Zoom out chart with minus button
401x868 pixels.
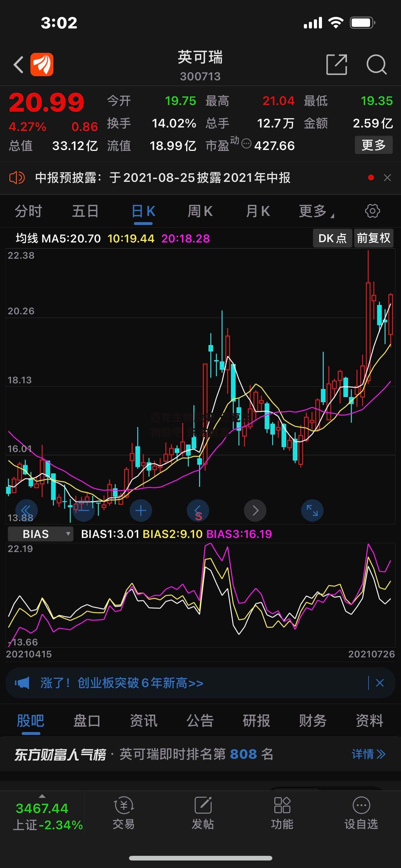click(x=83, y=511)
